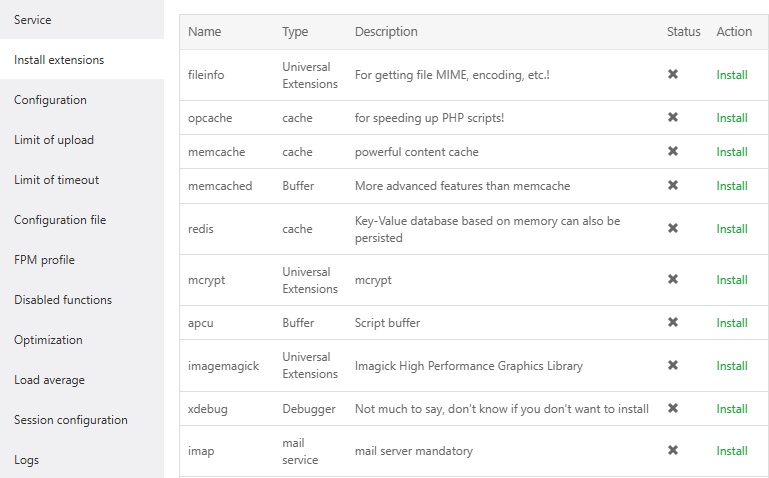Open Limit of upload settings
Screen dimensions: 769x478
tap(54, 140)
